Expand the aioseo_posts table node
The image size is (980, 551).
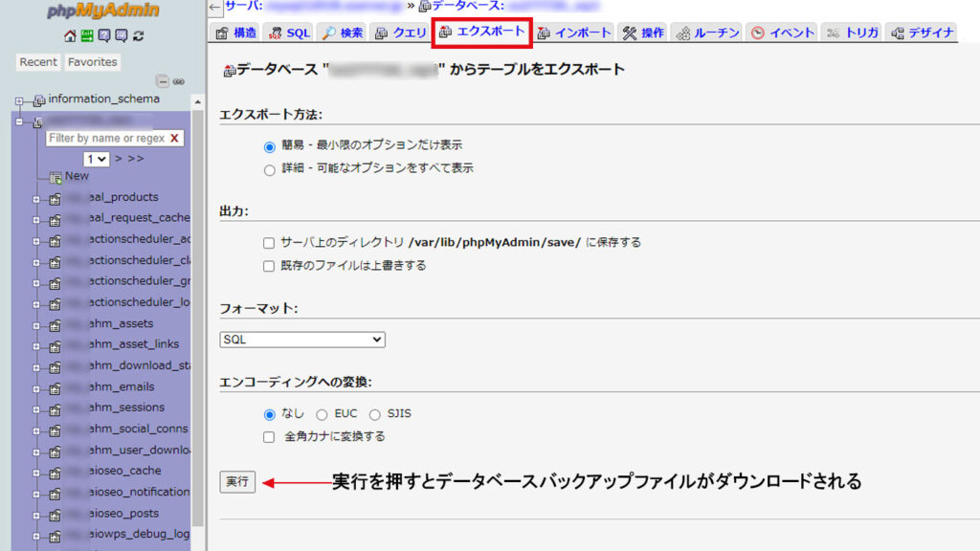[36, 516]
